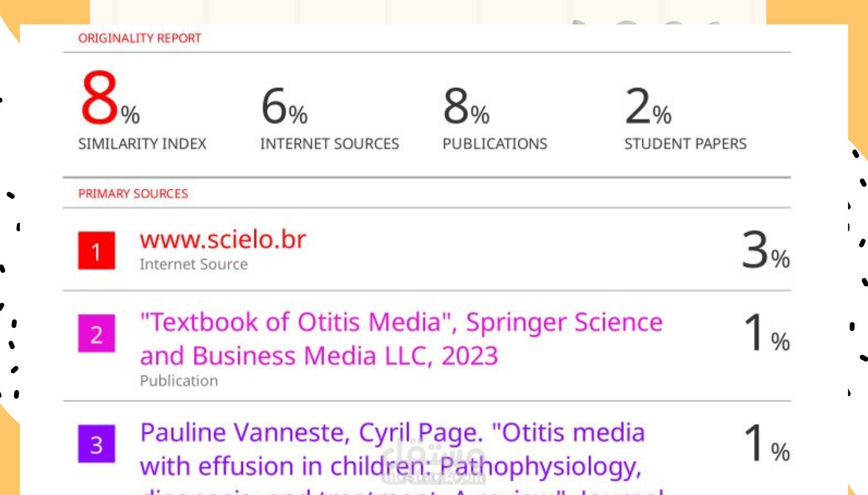Open the www.scielo.br source link
The height and width of the screenshot is (495, 868).
[x=223, y=239]
